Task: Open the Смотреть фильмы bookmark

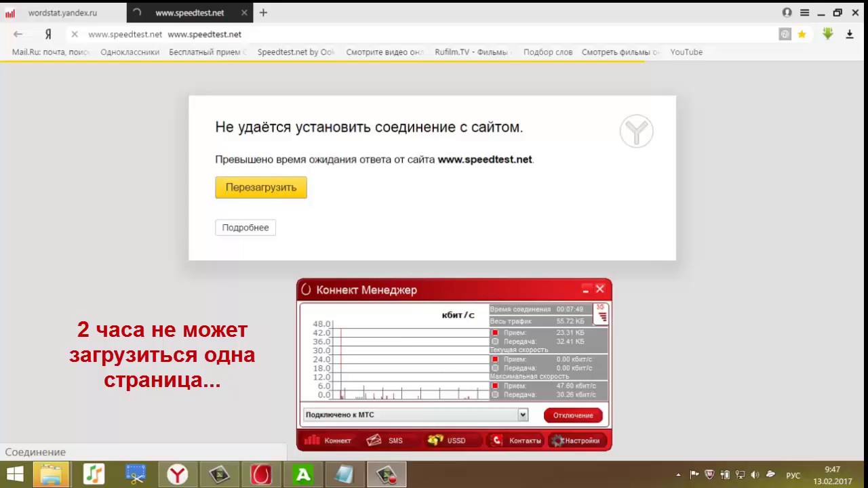Action: point(620,52)
